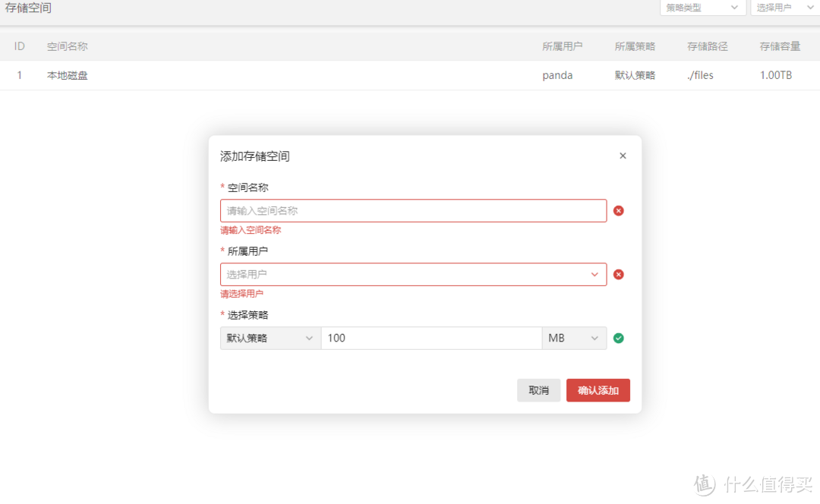This screenshot has height=504, width=820.
Task: Click the 确认添加 confirm button
Action: tap(598, 389)
